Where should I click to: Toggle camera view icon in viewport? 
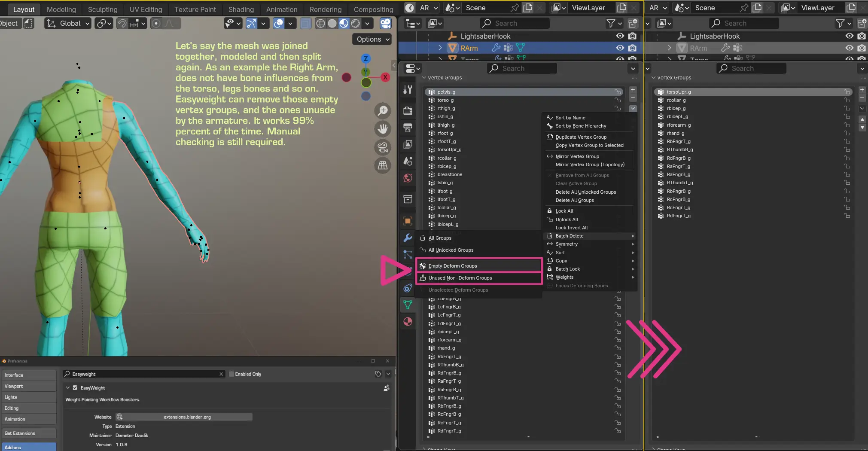pyautogui.click(x=382, y=147)
